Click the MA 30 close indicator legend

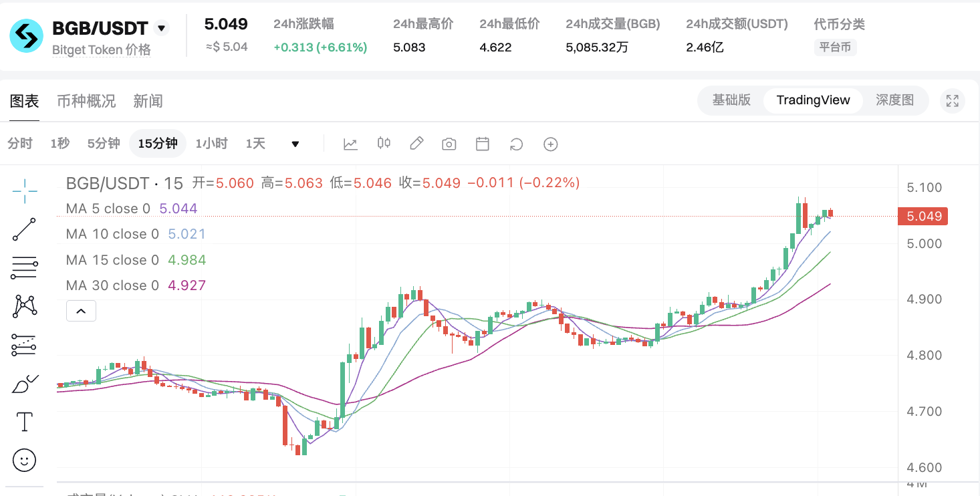point(136,285)
